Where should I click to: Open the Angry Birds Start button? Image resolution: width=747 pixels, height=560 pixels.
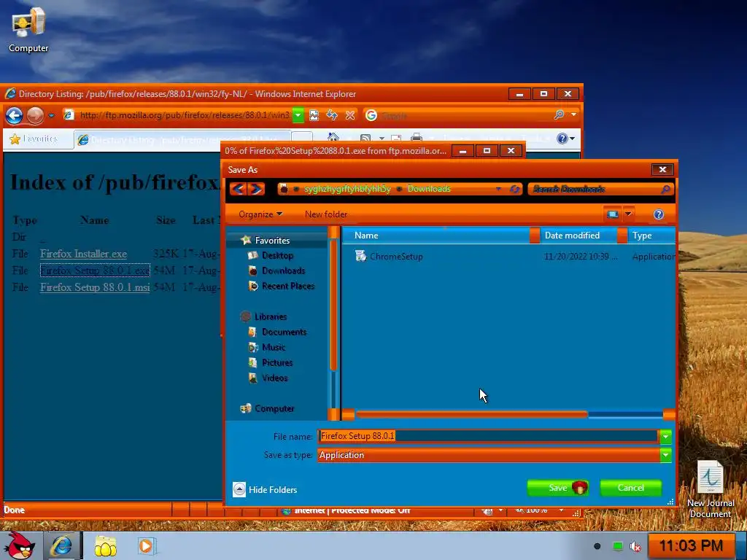pyautogui.click(x=19, y=545)
